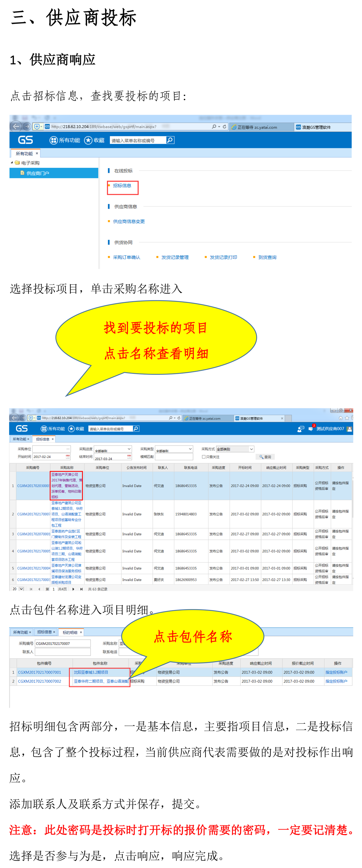Collapse the 电子采购 tree node
This screenshot has width=362, height=868.
(12, 162)
